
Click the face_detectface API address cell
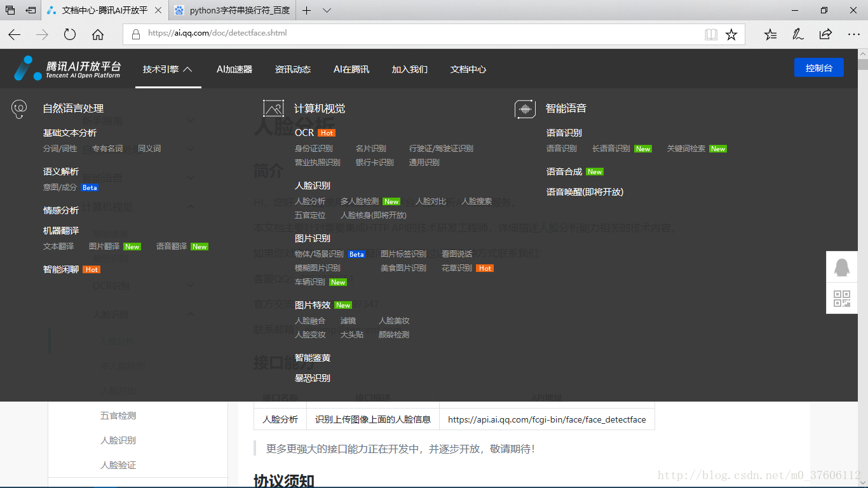click(547, 419)
